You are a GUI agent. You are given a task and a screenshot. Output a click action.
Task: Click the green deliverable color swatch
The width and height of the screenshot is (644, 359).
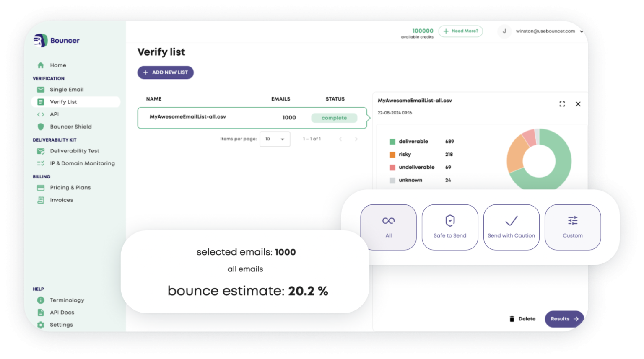click(392, 142)
